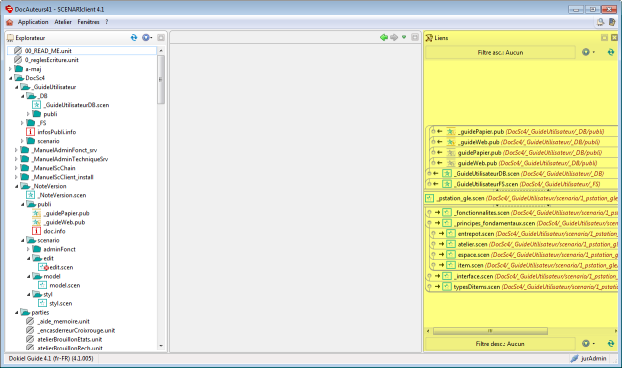Open _GuideUtilisateurFS.scen link in Liens

pyautogui.click(x=486, y=184)
